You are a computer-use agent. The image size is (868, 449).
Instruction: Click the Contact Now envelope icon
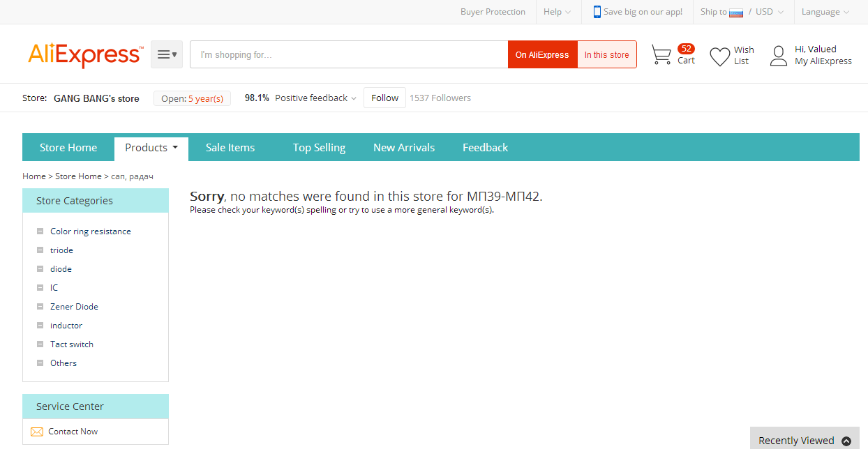coord(37,432)
